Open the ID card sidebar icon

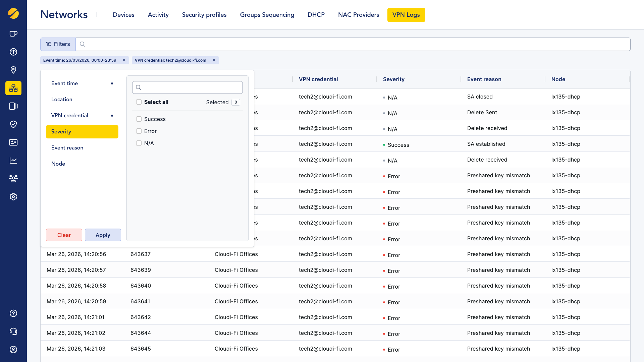click(x=13, y=142)
